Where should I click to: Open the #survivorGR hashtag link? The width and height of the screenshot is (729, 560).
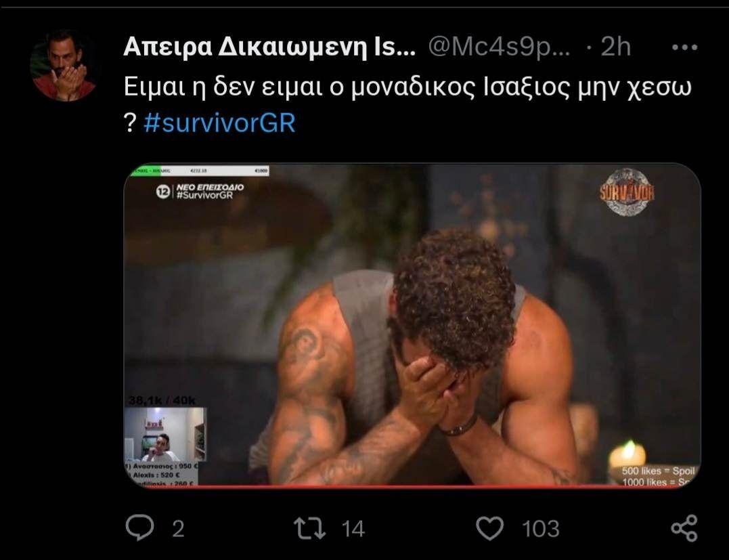tap(219, 123)
